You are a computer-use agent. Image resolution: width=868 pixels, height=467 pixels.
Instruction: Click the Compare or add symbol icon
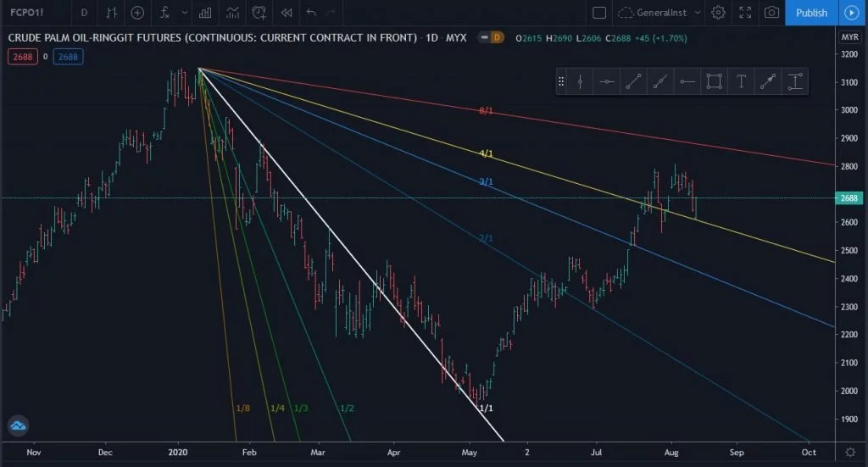click(x=137, y=13)
